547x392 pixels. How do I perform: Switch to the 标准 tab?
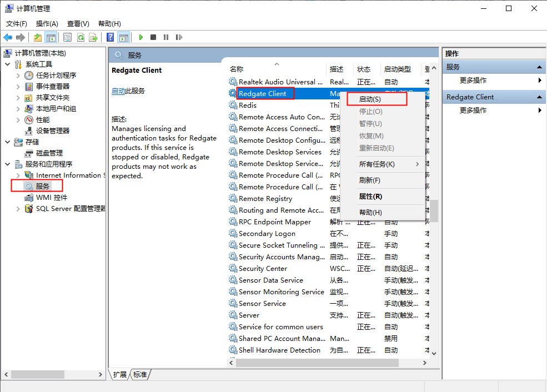140,375
